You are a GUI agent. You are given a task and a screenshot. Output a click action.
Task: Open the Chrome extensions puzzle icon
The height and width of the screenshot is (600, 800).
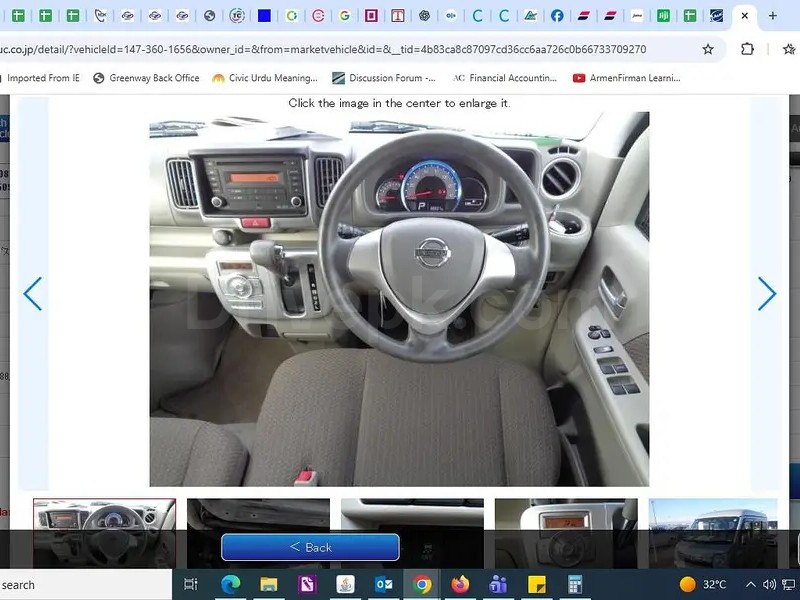[x=747, y=49]
